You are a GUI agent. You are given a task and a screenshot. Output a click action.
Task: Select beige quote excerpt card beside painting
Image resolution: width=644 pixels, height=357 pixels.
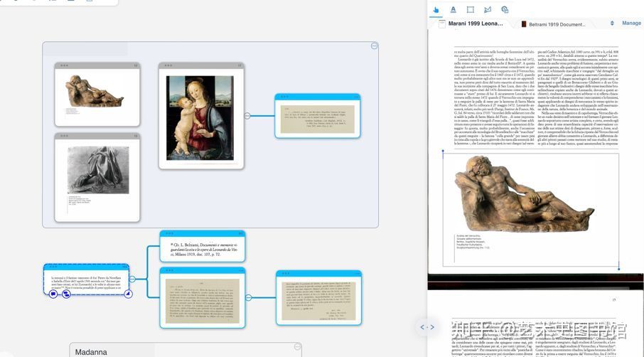(318, 116)
